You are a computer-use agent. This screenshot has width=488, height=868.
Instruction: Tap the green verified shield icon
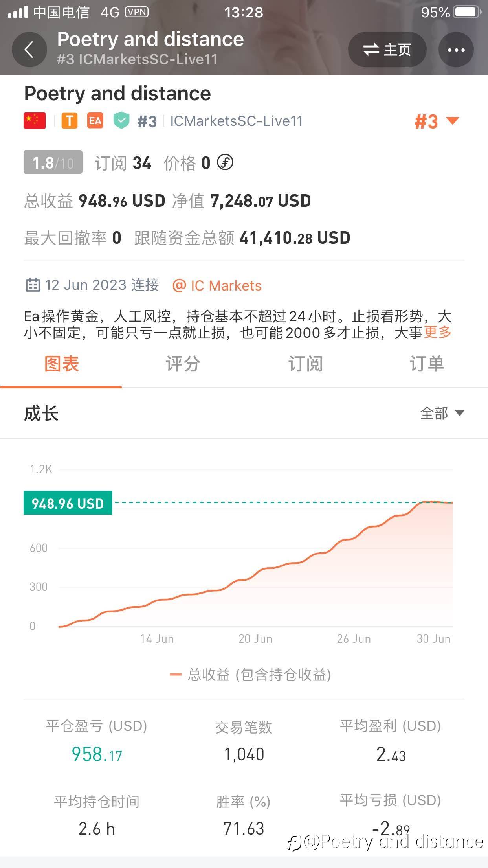121,121
